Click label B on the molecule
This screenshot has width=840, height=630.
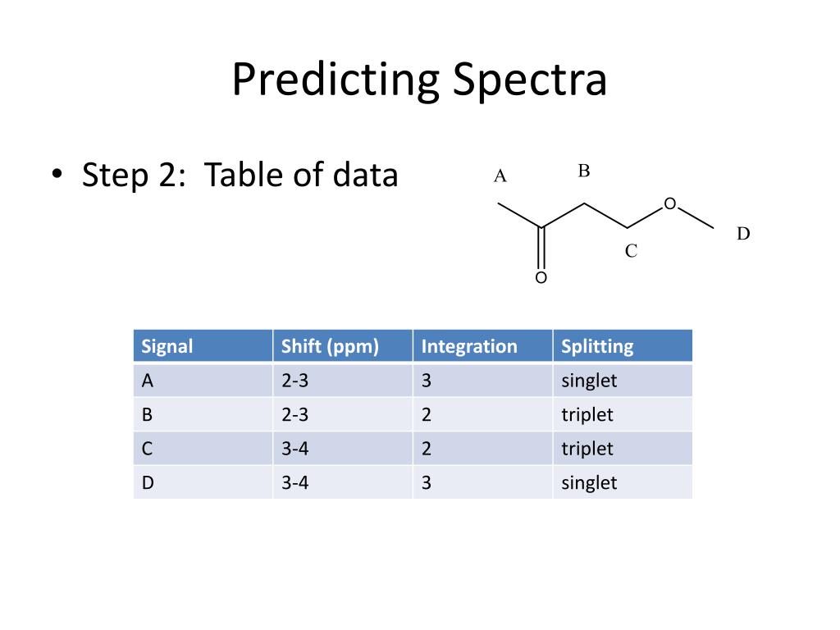pos(584,171)
